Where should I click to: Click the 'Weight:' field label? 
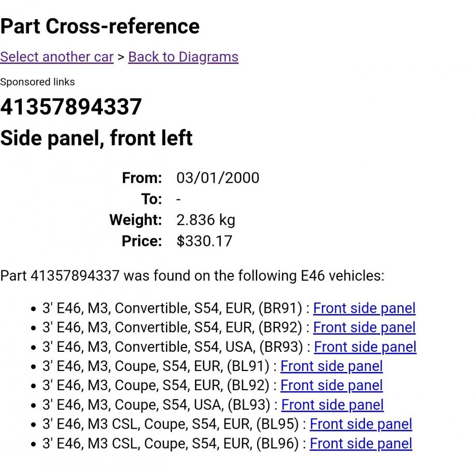click(x=135, y=220)
